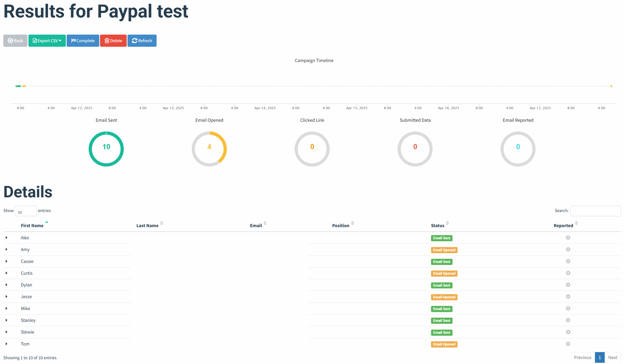Toggle reported status for Alex
The height and width of the screenshot is (364, 624).
(x=568, y=238)
